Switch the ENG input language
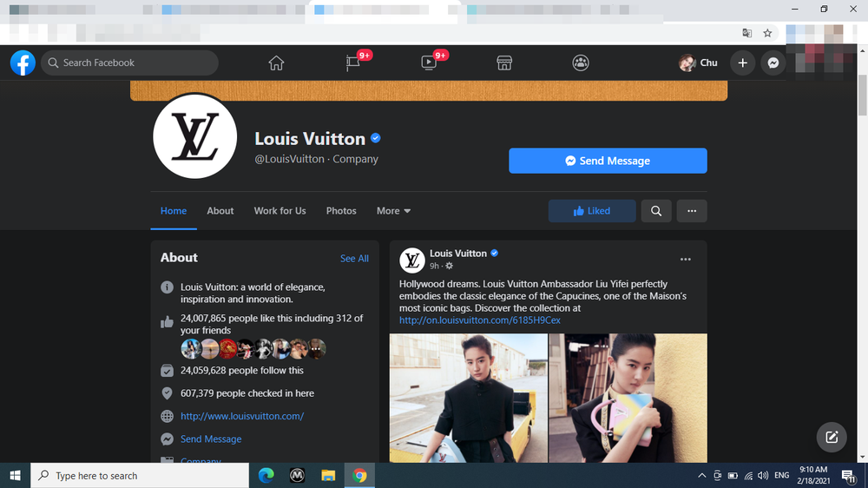 click(x=782, y=475)
